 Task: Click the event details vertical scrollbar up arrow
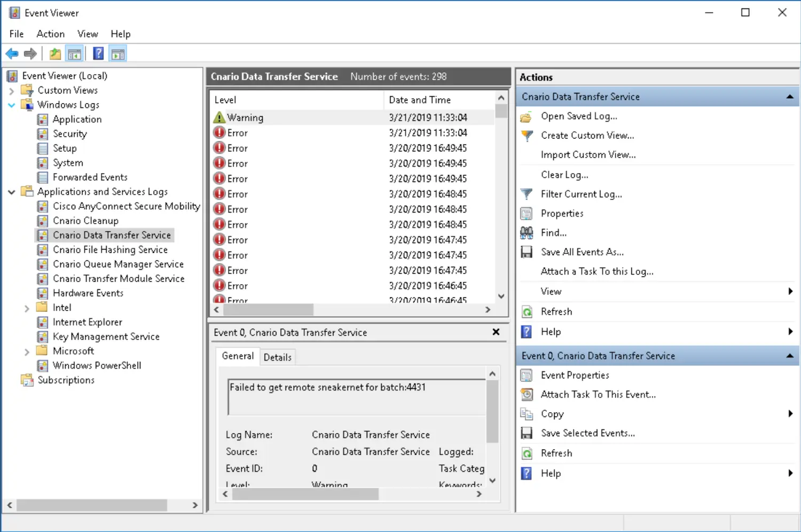point(492,374)
